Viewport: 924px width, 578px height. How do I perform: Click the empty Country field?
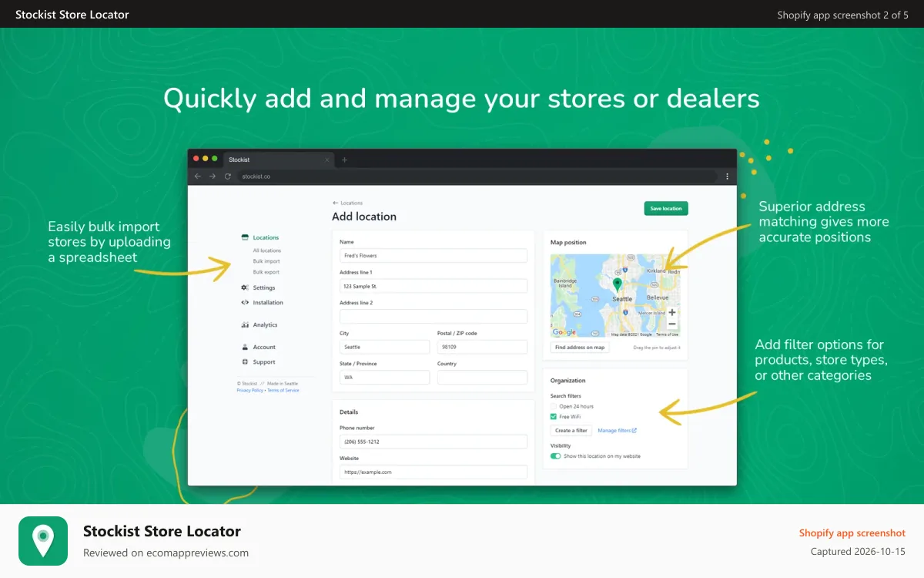coord(482,378)
